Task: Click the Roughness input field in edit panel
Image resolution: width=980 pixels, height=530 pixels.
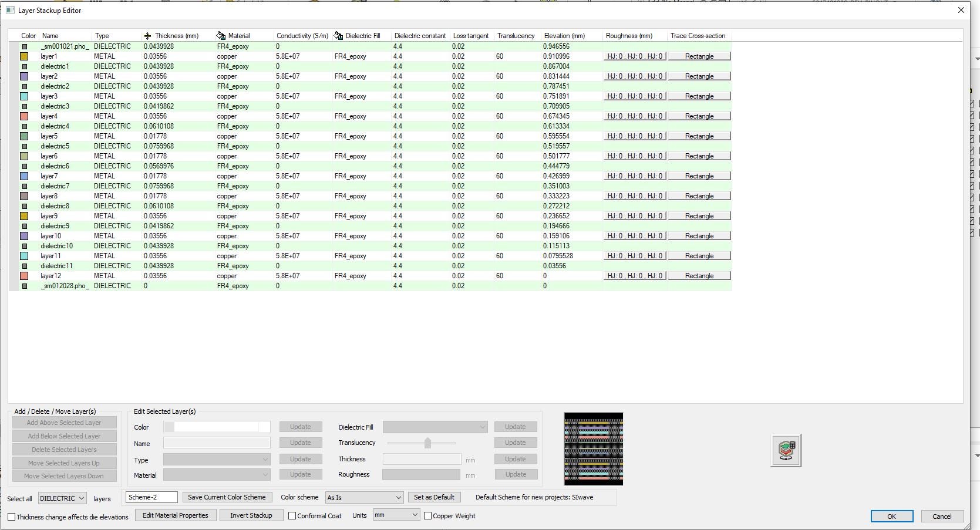Action: [422, 474]
